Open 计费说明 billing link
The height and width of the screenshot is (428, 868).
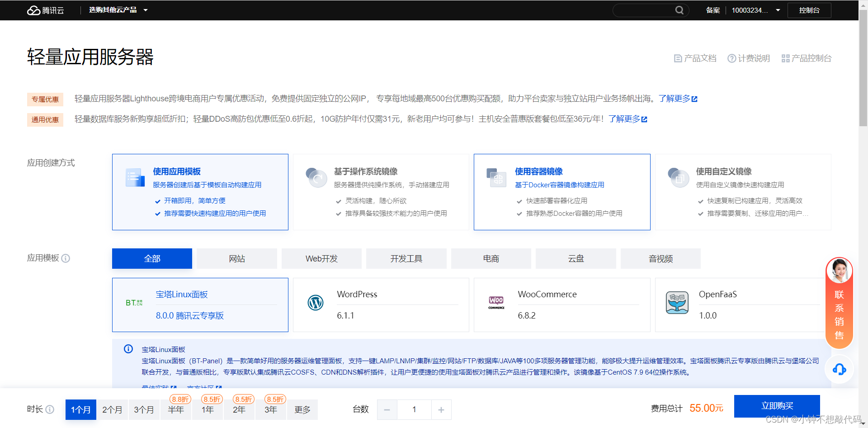(x=754, y=58)
